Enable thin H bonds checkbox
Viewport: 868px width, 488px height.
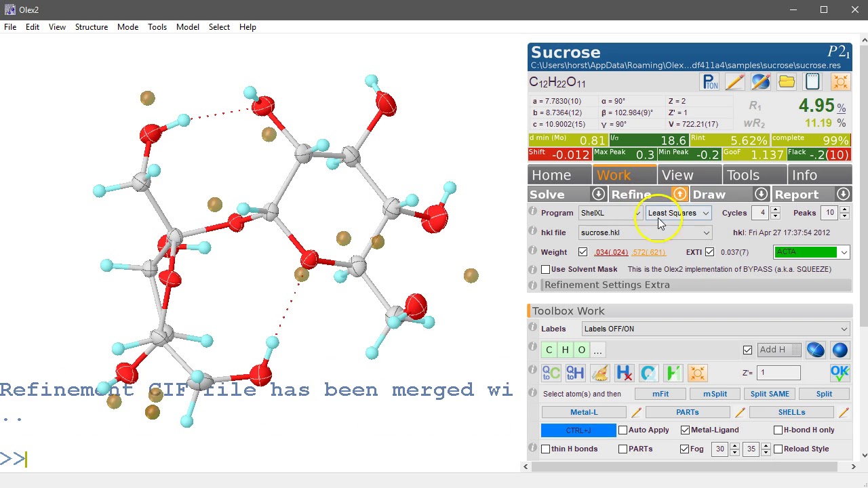click(545, 449)
